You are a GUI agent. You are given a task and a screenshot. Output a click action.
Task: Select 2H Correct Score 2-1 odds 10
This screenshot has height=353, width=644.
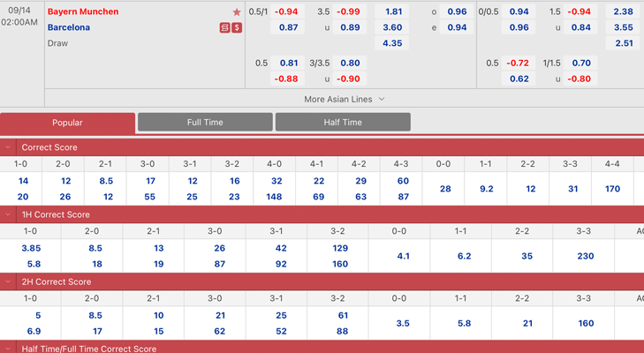(158, 315)
